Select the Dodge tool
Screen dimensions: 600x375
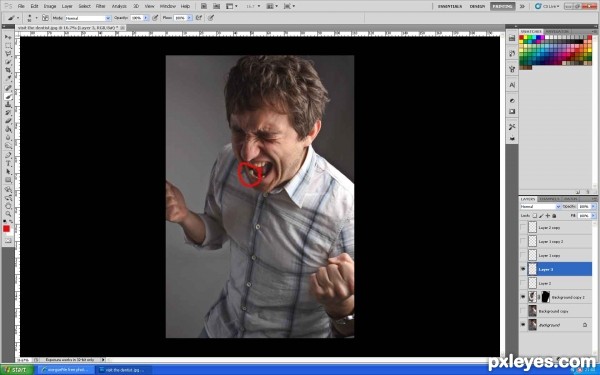(x=8, y=145)
